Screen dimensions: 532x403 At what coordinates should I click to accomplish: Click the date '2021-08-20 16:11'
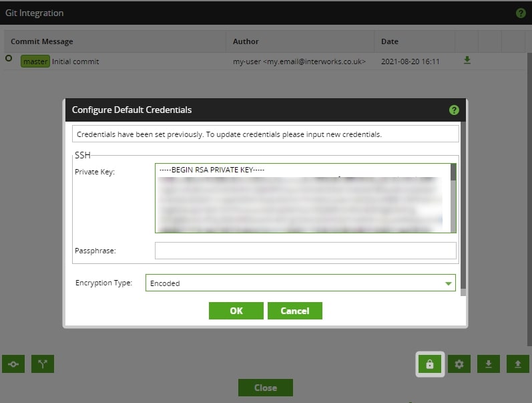click(x=410, y=61)
